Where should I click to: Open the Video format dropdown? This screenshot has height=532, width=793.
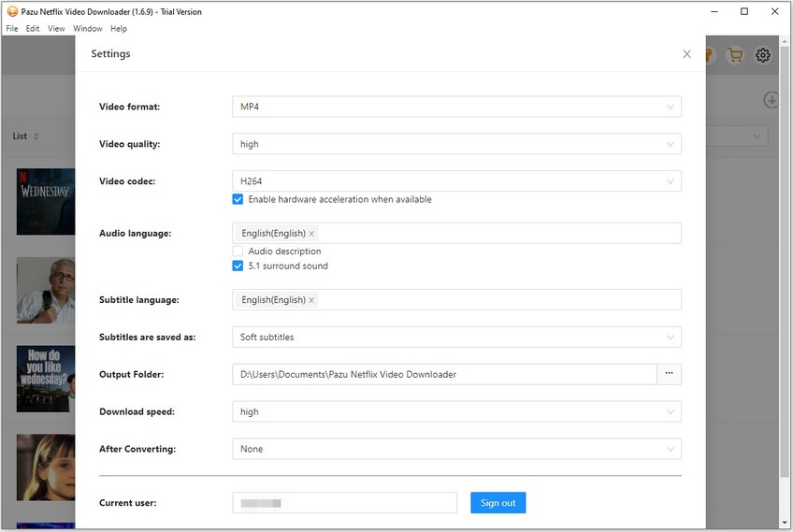coord(456,107)
